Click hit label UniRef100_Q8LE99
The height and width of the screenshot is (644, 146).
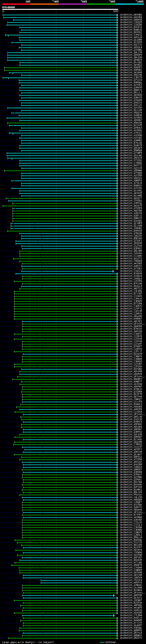131,57
